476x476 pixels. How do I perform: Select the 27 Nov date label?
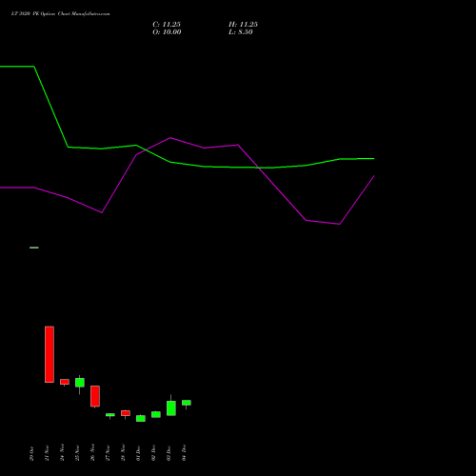coord(108,453)
